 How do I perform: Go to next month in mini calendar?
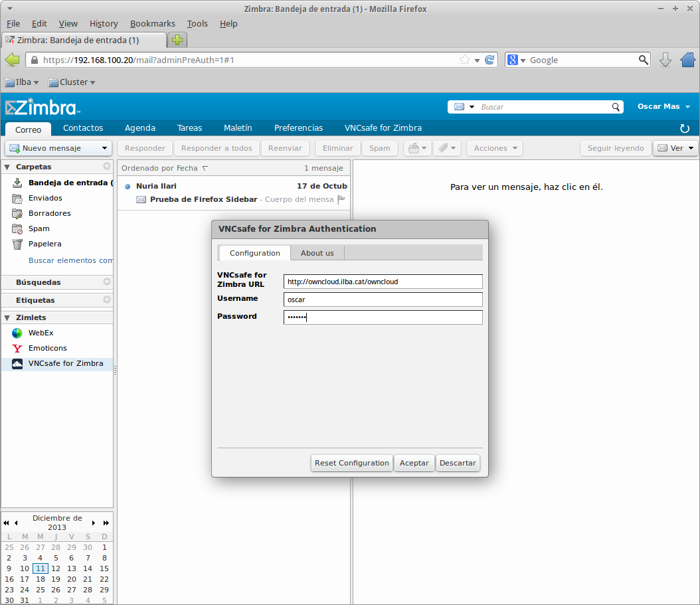click(x=93, y=523)
